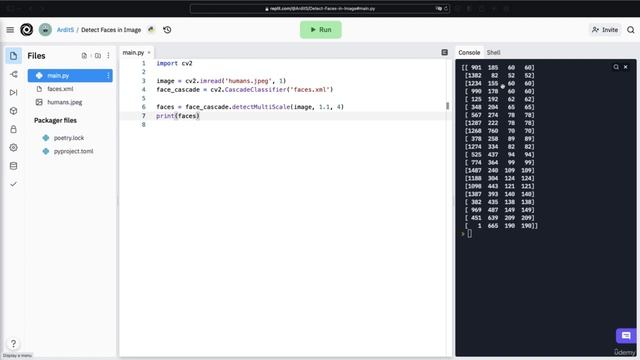Click the browser reload icon in address bar
Viewport: 640px width, 360px height.
click(x=446, y=8)
